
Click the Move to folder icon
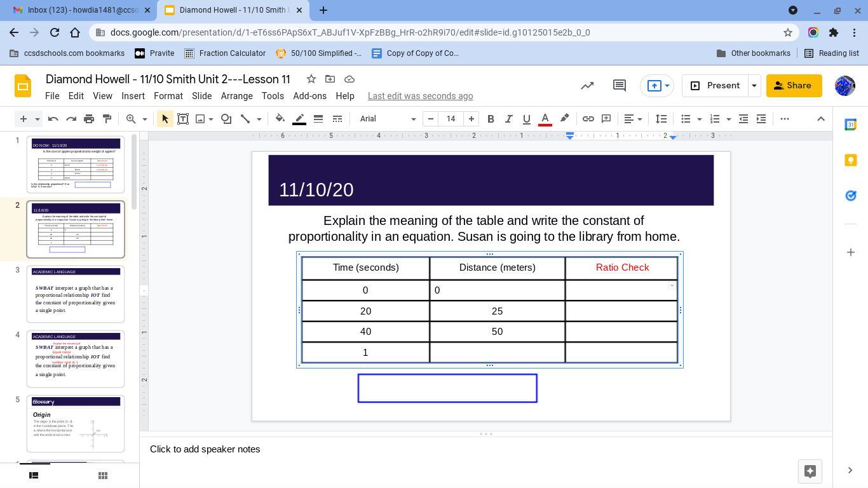click(330, 79)
